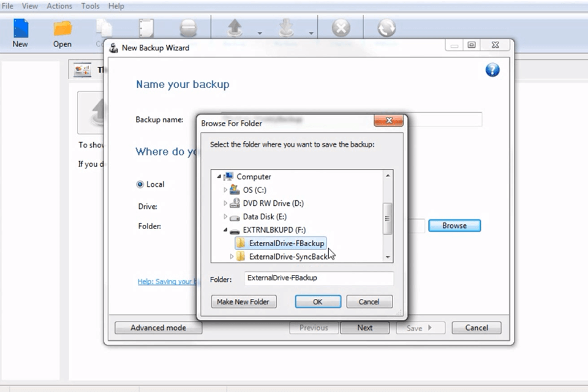Start a backup using the upward-arrow toolbar icon
This screenshot has width=588, height=392.
(x=236, y=28)
